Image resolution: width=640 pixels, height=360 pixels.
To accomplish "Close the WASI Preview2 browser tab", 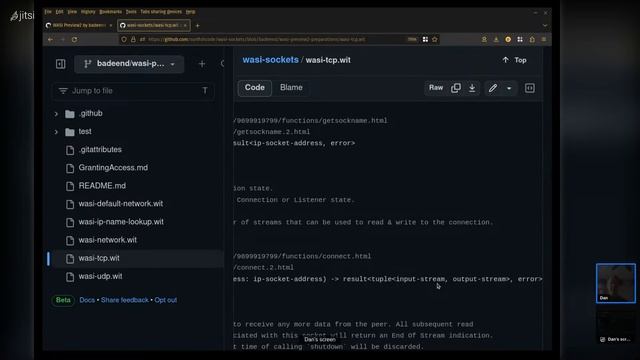I will 111,25.
